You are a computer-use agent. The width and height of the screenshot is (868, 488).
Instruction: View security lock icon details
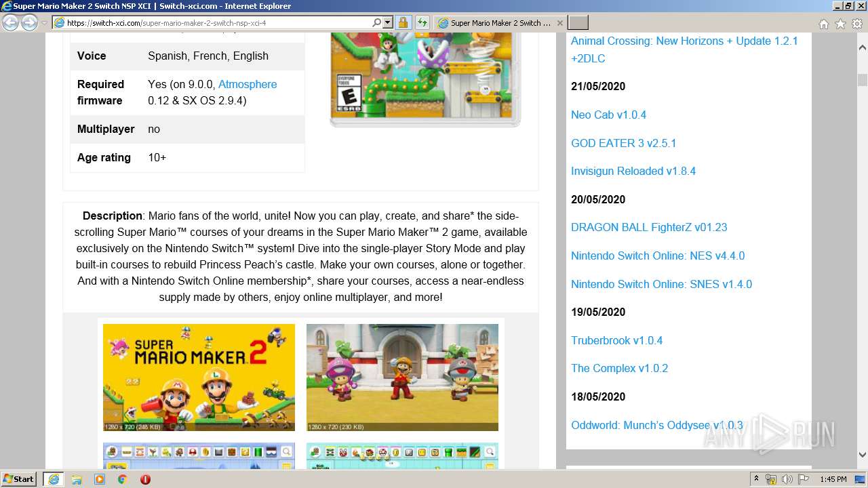click(x=403, y=22)
